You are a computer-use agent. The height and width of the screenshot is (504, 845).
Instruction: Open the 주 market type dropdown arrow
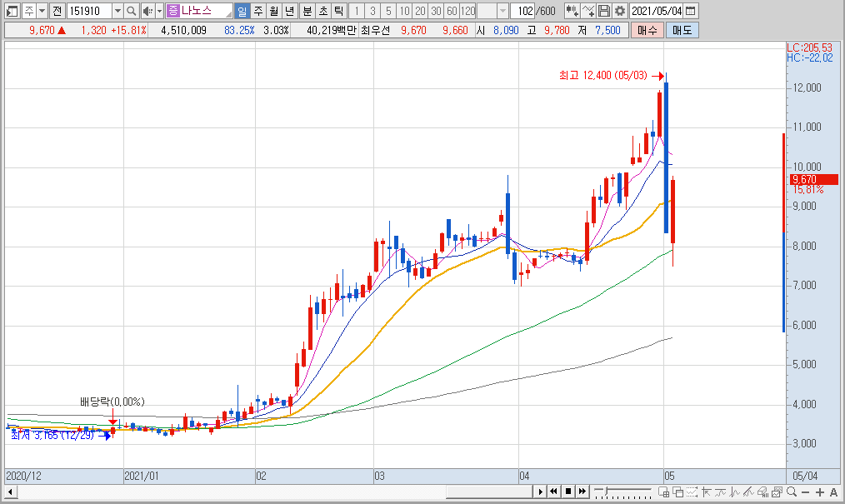[x=42, y=11]
